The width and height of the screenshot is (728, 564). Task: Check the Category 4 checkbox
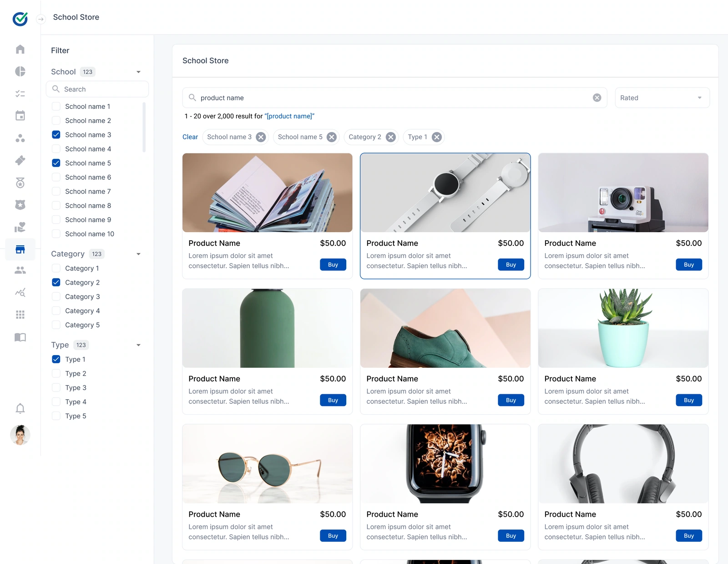pos(56,311)
